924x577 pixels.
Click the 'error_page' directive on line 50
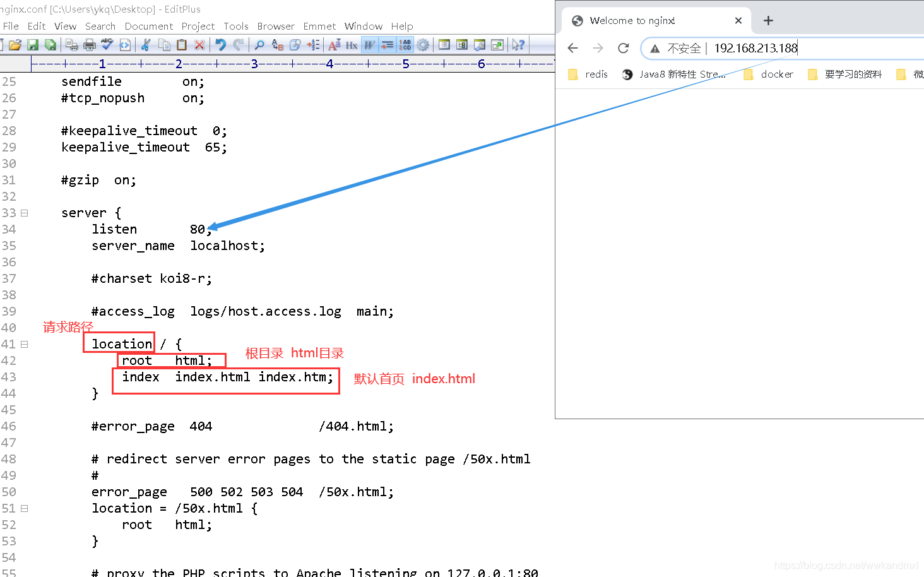pyautogui.click(x=129, y=492)
